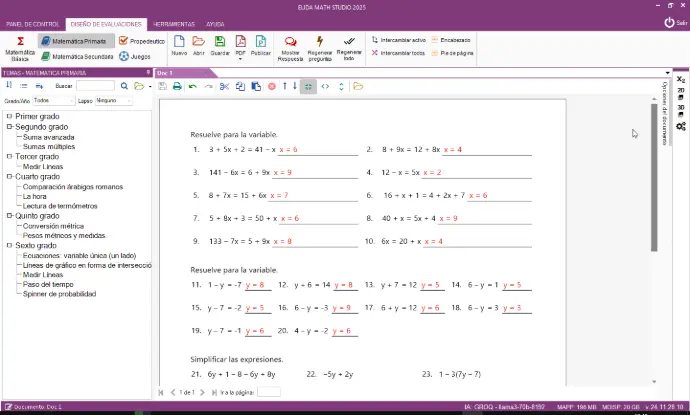This screenshot has height=415, width=690.
Task: Pin the Temas panel
Action: tap(148, 73)
